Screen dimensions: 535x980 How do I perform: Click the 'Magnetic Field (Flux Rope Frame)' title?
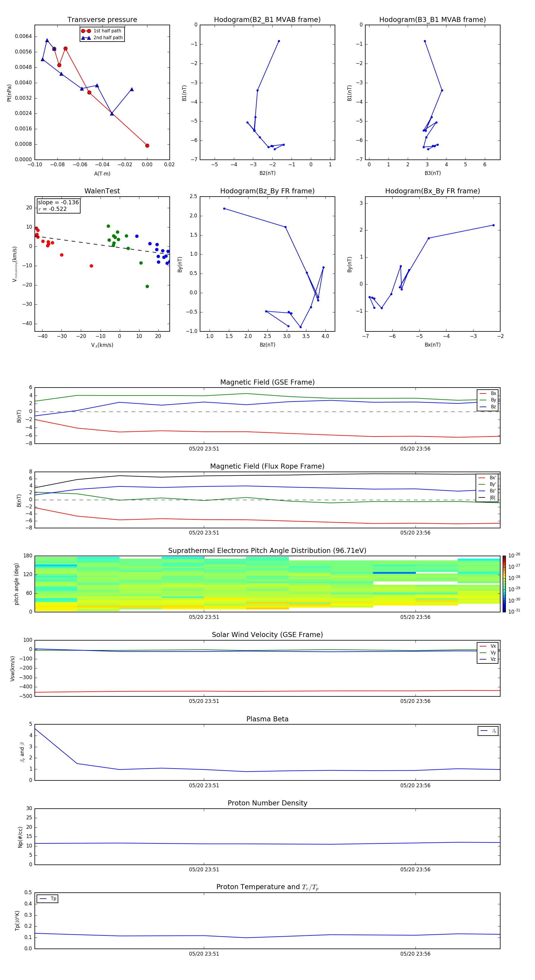[x=267, y=467]
